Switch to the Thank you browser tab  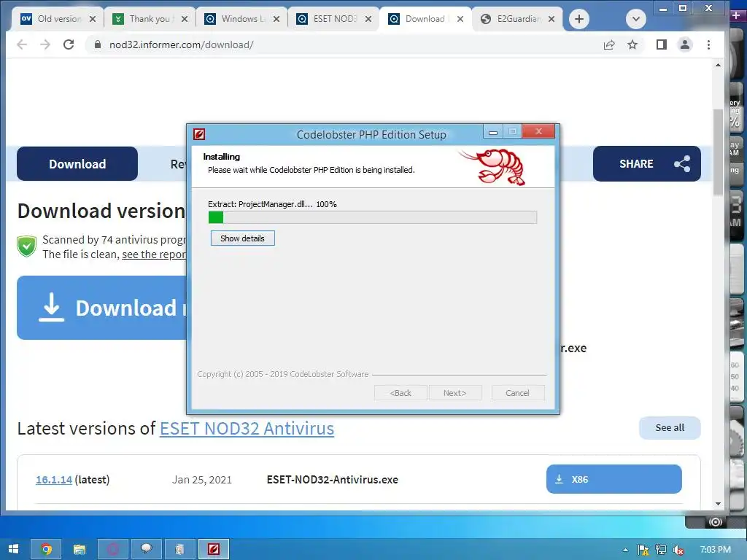pyautogui.click(x=149, y=19)
